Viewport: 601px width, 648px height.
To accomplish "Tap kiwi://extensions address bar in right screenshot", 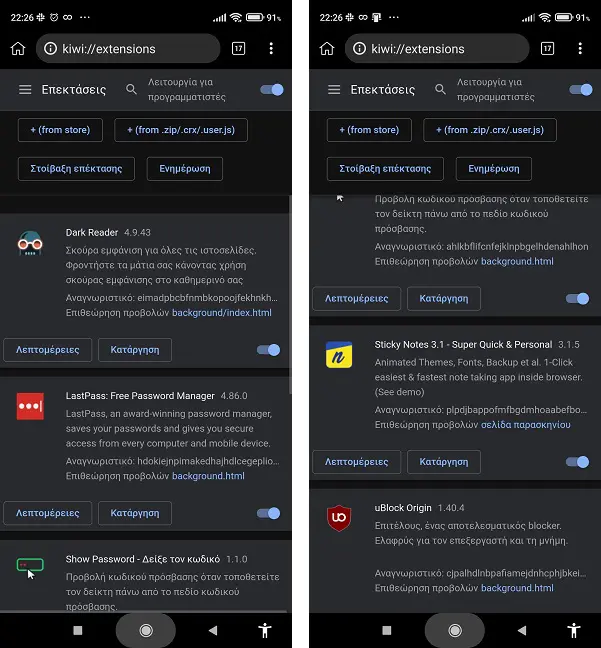I will click(437, 49).
